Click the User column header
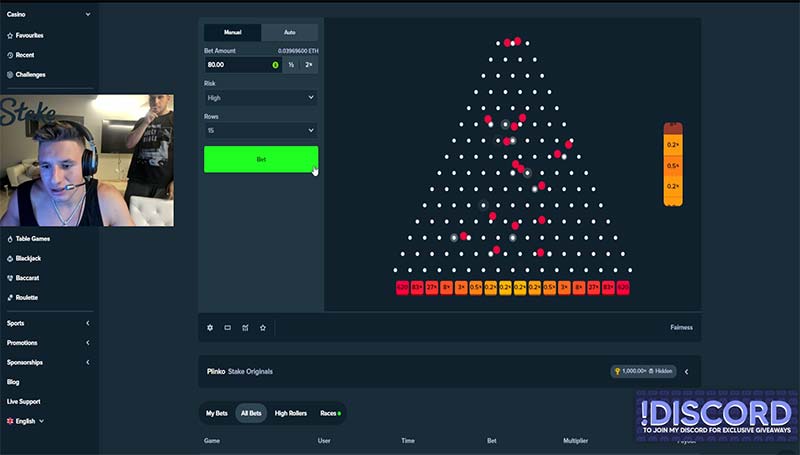 pyautogui.click(x=324, y=441)
